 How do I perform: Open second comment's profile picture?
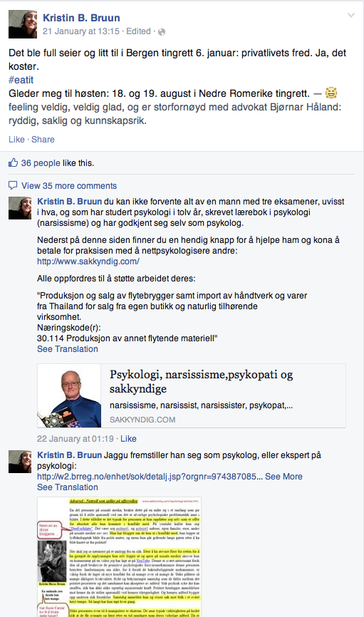(20, 462)
